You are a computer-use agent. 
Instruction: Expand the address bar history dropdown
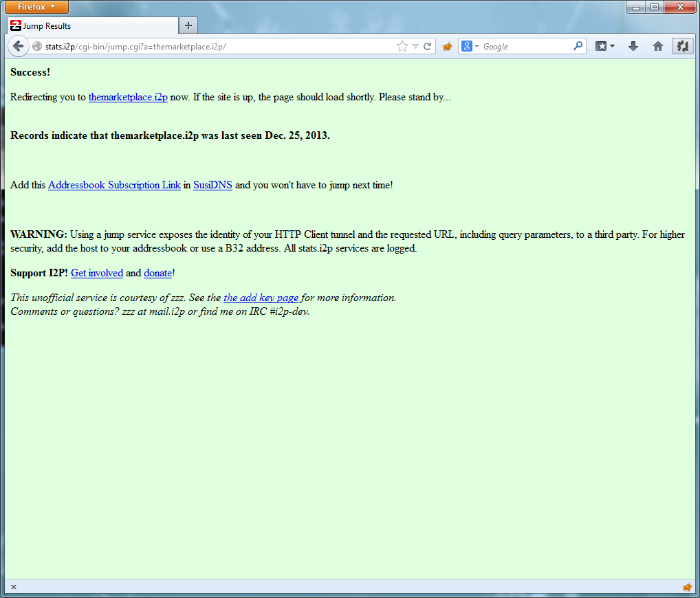pyautogui.click(x=415, y=46)
